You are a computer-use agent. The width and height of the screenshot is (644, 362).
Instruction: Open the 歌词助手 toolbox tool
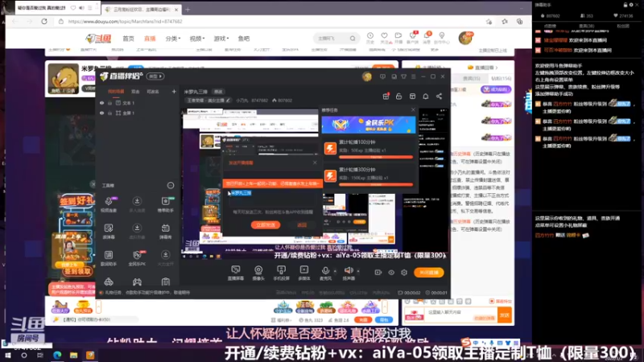[109, 257]
